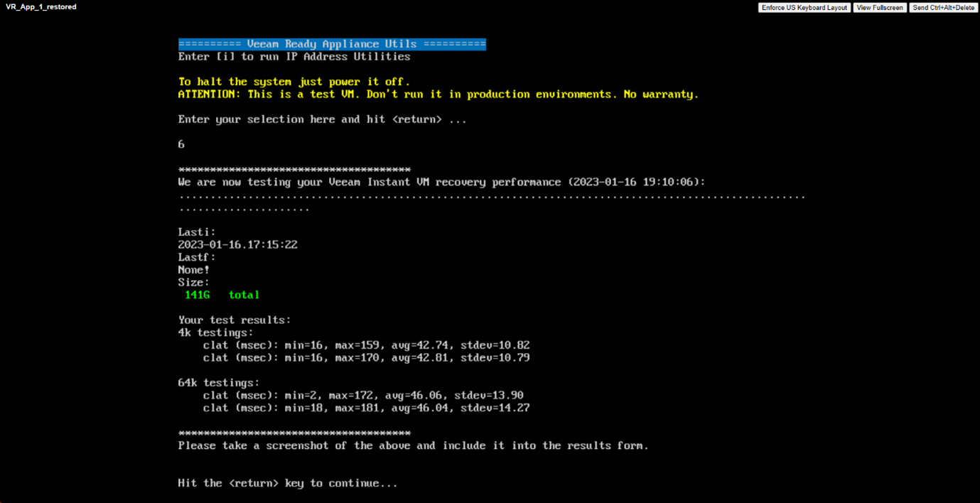Image resolution: width=980 pixels, height=503 pixels.
Task: Click the 4k clat line with max=170
Action: click(366, 358)
